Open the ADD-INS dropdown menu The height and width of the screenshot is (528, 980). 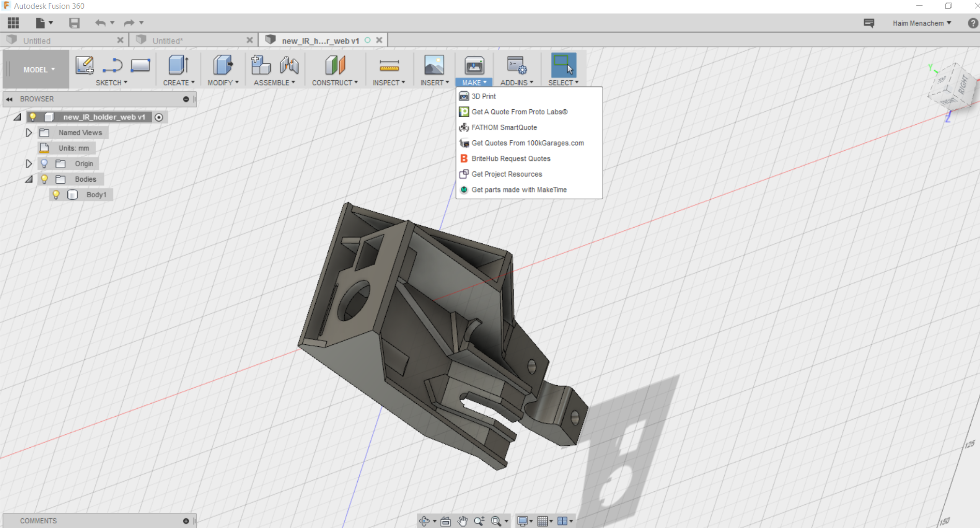(x=517, y=82)
